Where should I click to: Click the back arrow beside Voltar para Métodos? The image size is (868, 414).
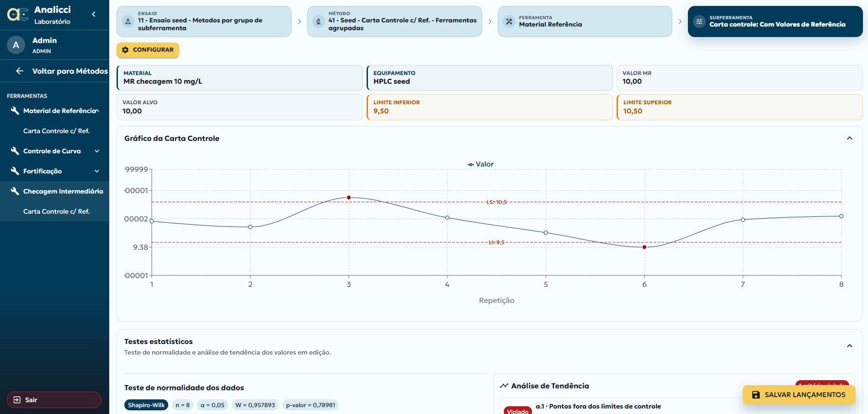[x=20, y=71]
